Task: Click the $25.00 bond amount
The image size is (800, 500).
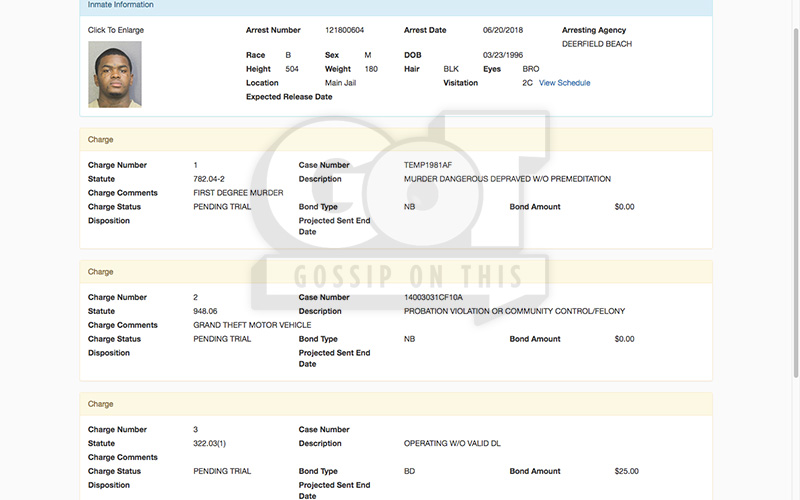Action: coord(627,471)
